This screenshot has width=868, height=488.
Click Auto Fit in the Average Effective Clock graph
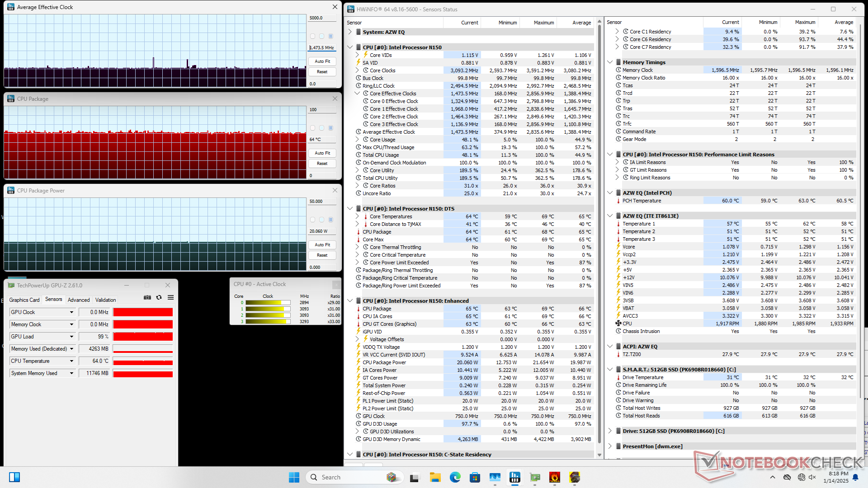322,61
